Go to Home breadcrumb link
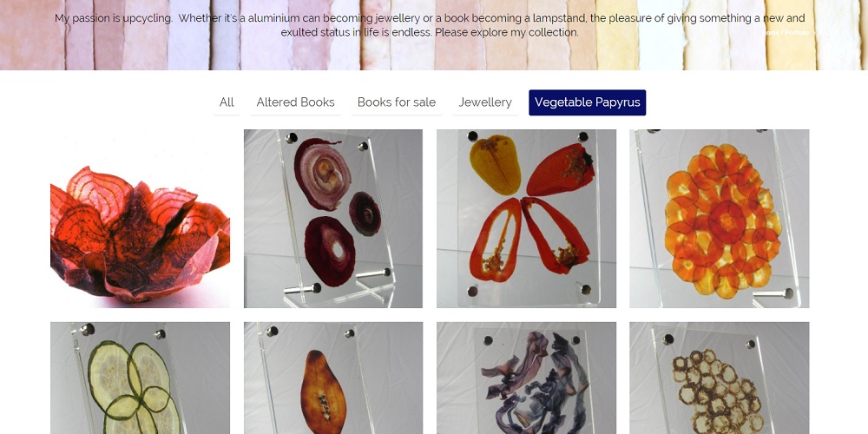This screenshot has height=434, width=868. [771, 33]
